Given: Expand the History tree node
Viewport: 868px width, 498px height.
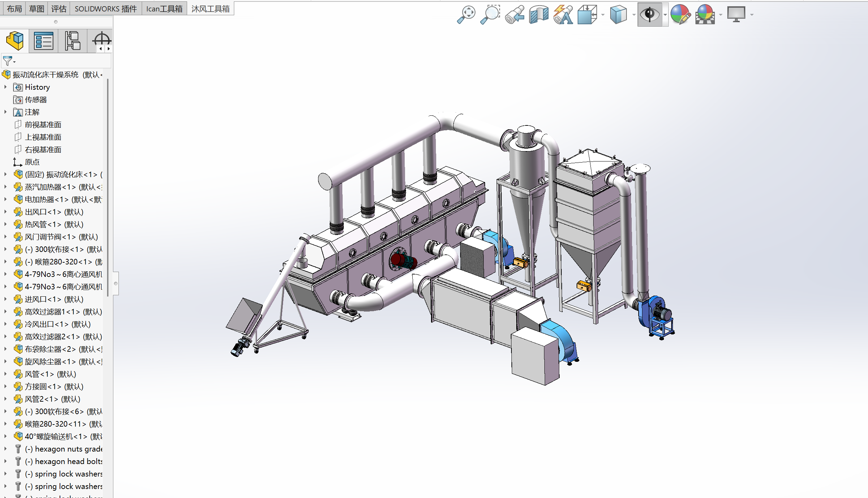Looking at the screenshot, I should point(6,87).
